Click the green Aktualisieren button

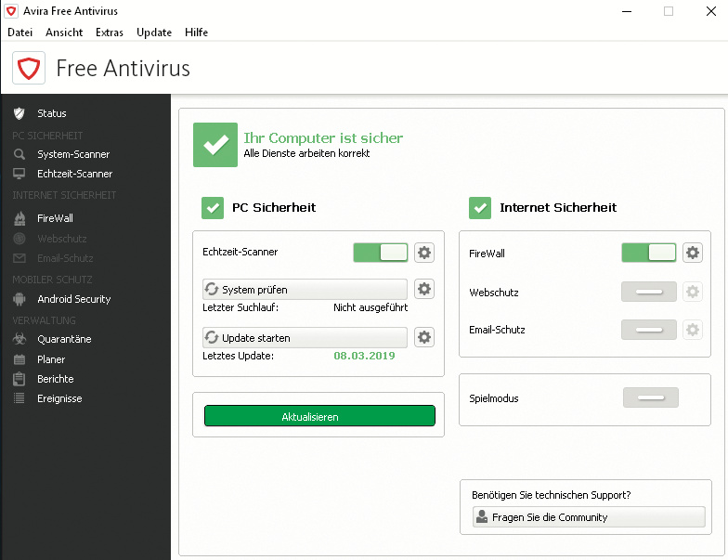point(319,416)
